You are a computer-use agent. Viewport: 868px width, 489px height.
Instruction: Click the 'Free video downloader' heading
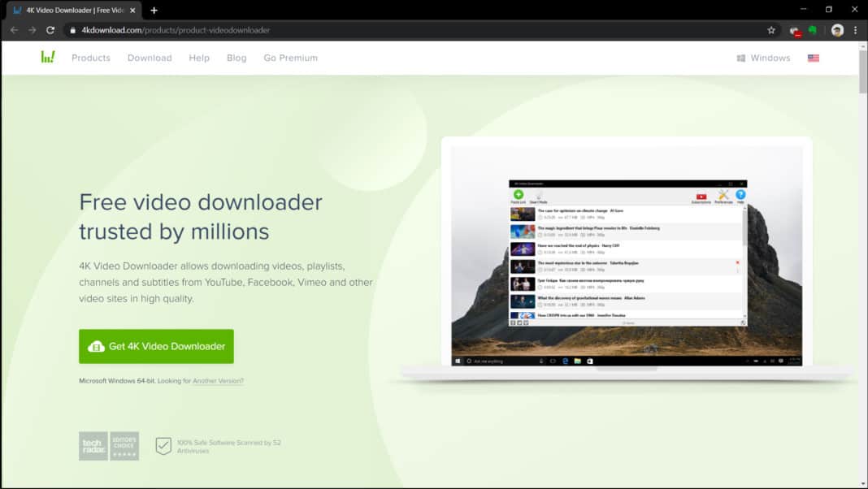pyautogui.click(x=201, y=217)
